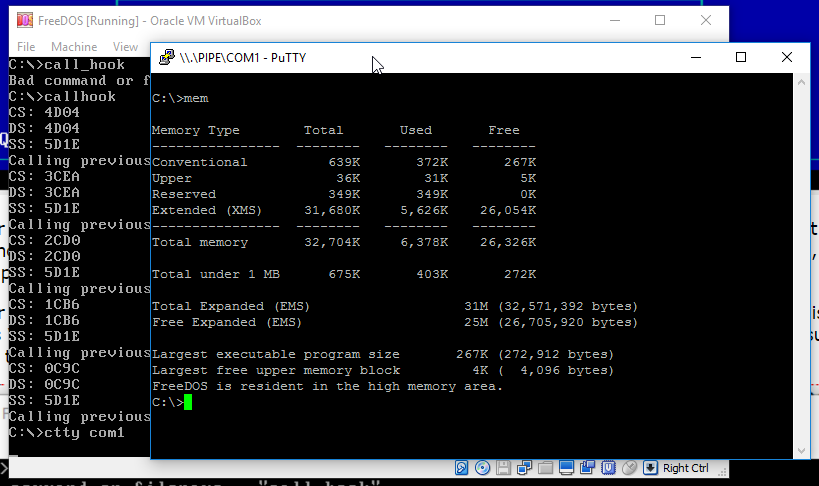The width and height of the screenshot is (819, 486).
Task: Open the Machine menu in VirtualBox
Action: [x=74, y=47]
